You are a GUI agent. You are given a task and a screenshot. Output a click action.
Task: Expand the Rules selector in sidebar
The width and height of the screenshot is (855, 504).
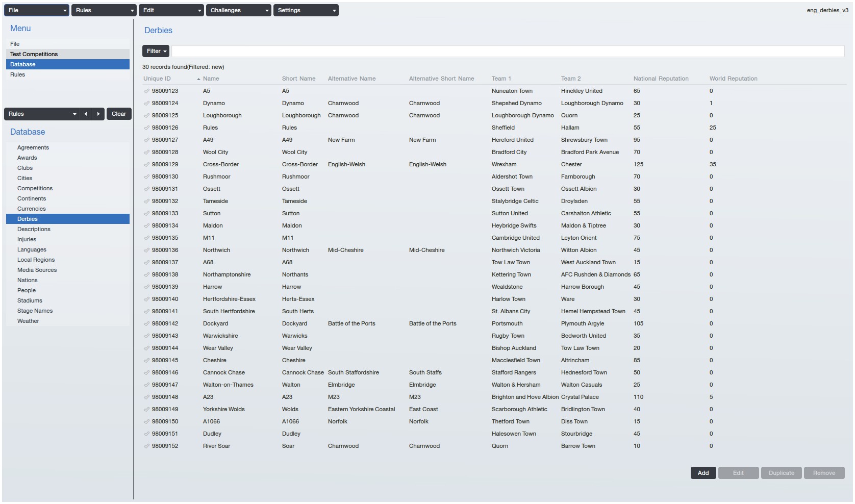pyautogui.click(x=42, y=114)
